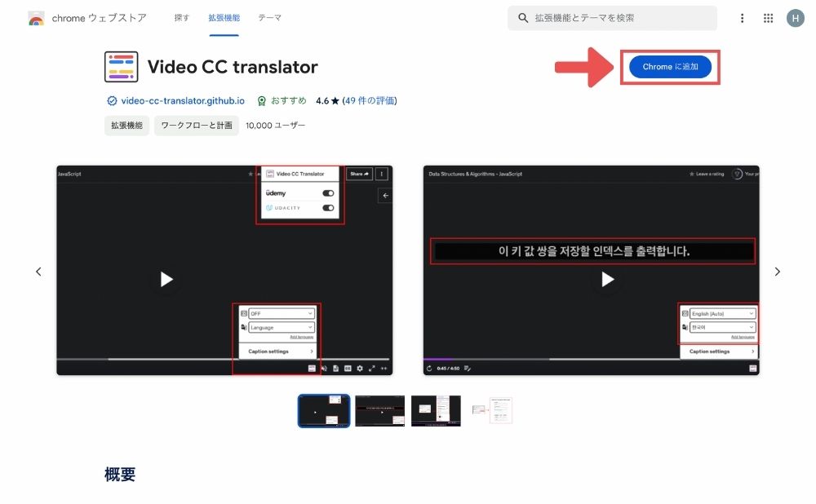The width and height of the screenshot is (816, 504).
Task: Toggle the Udacity switch in preview
Action: [x=328, y=207]
